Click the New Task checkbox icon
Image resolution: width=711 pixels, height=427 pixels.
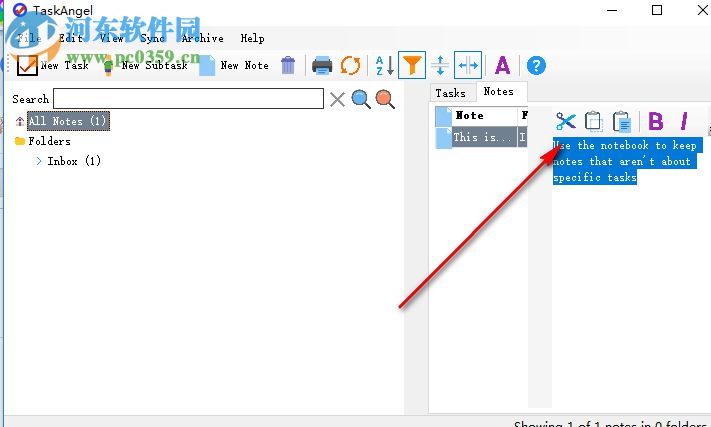pyautogui.click(x=27, y=65)
